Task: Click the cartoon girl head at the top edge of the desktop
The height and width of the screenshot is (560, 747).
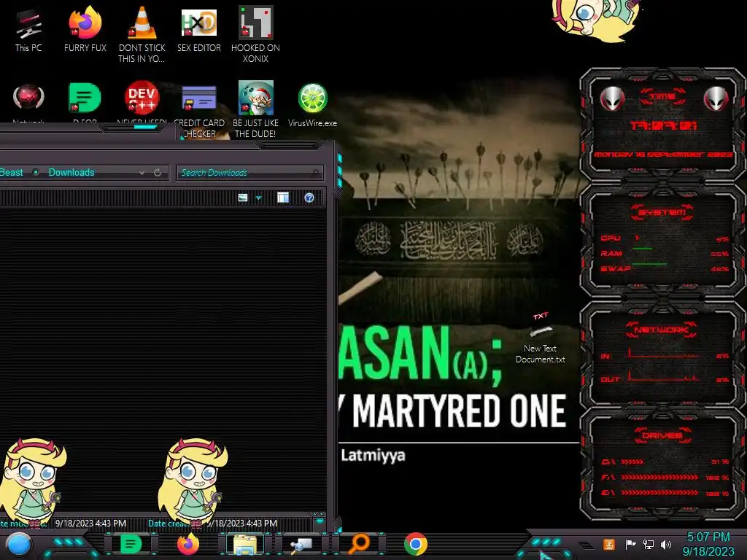Action: pyautogui.click(x=595, y=19)
